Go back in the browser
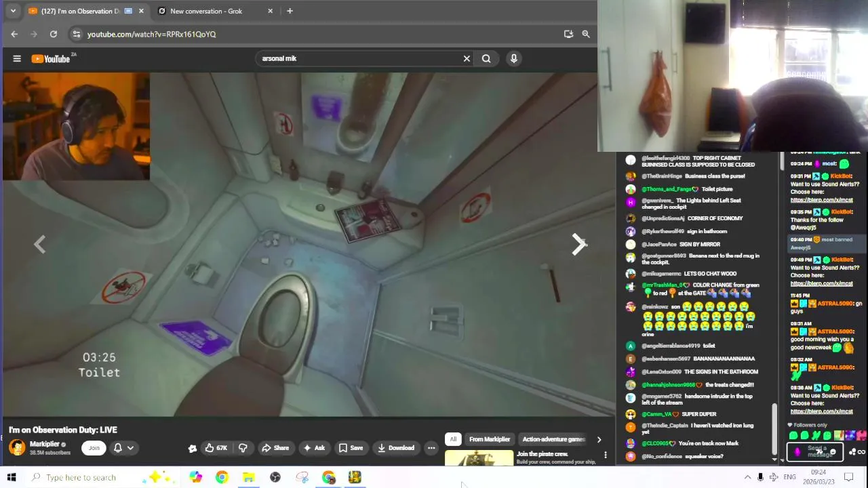Image resolution: width=868 pixels, height=488 pixels. click(x=14, y=34)
